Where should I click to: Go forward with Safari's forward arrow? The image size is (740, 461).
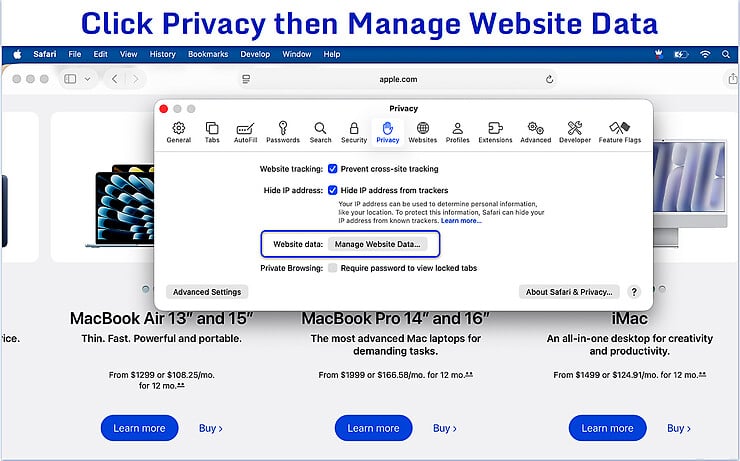pyautogui.click(x=135, y=79)
